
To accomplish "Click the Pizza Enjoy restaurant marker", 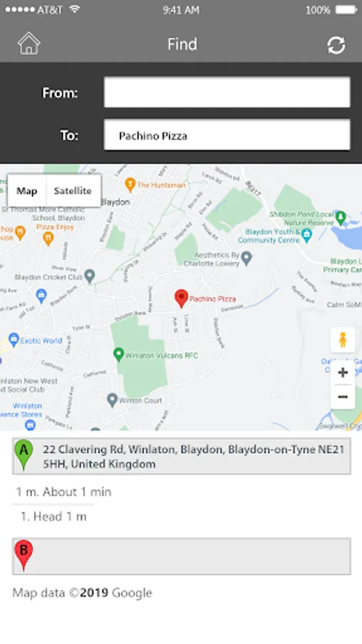I will [49, 238].
